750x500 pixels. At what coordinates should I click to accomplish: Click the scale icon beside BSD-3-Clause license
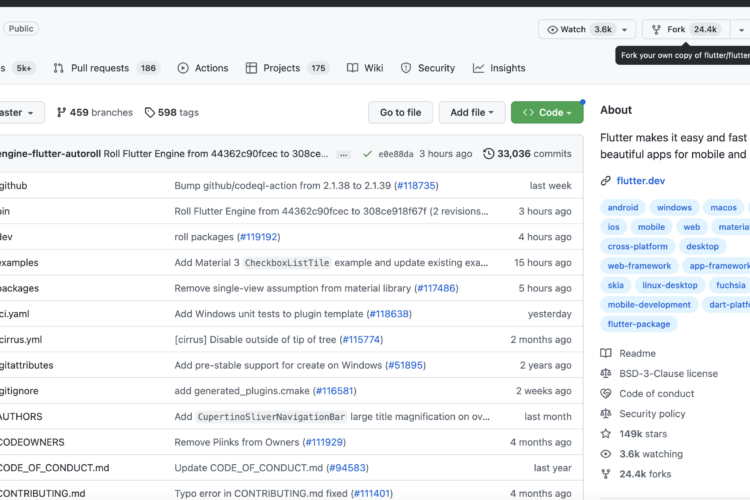coord(606,373)
